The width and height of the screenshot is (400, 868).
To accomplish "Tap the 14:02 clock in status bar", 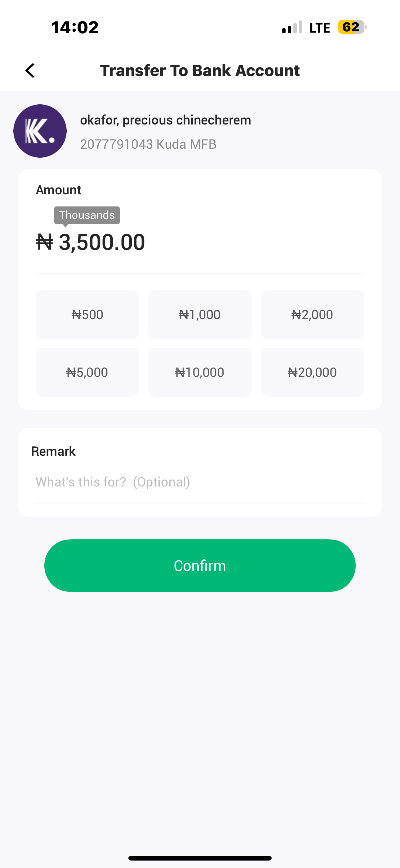I will [75, 27].
